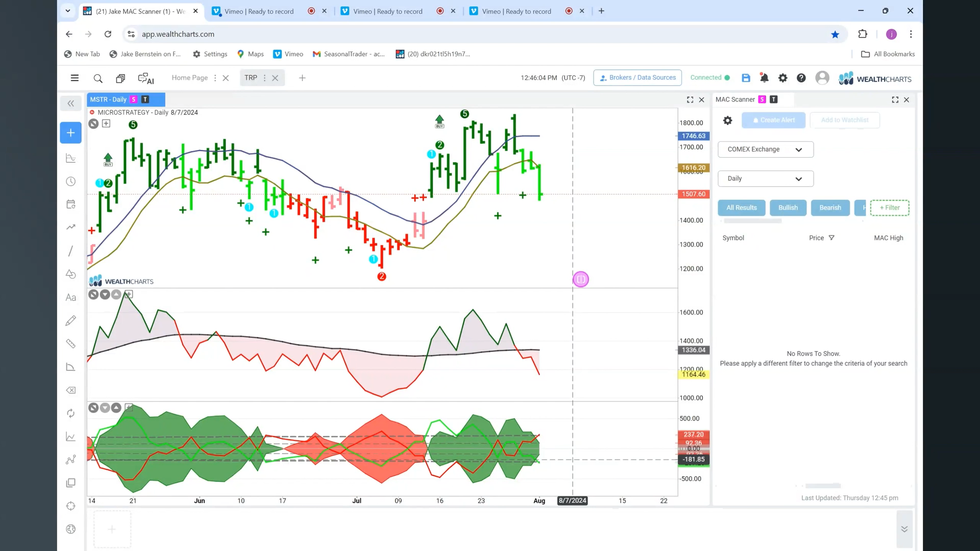The width and height of the screenshot is (980, 551).
Task: Open the Home Page tab options menu
Action: (215, 78)
